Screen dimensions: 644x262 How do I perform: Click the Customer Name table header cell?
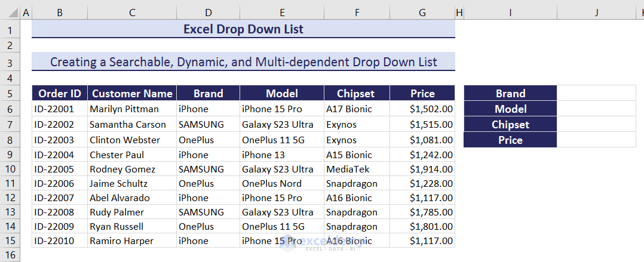point(131,93)
